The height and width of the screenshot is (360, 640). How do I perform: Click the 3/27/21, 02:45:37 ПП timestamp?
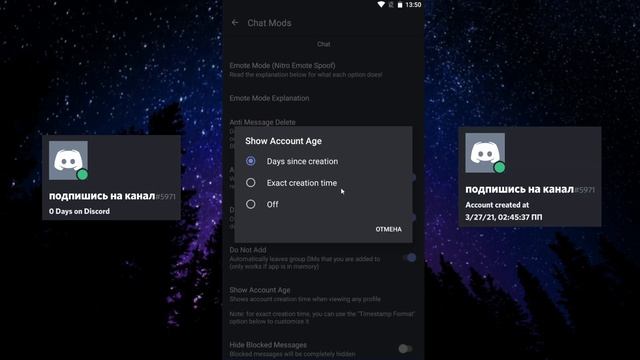tap(504, 217)
